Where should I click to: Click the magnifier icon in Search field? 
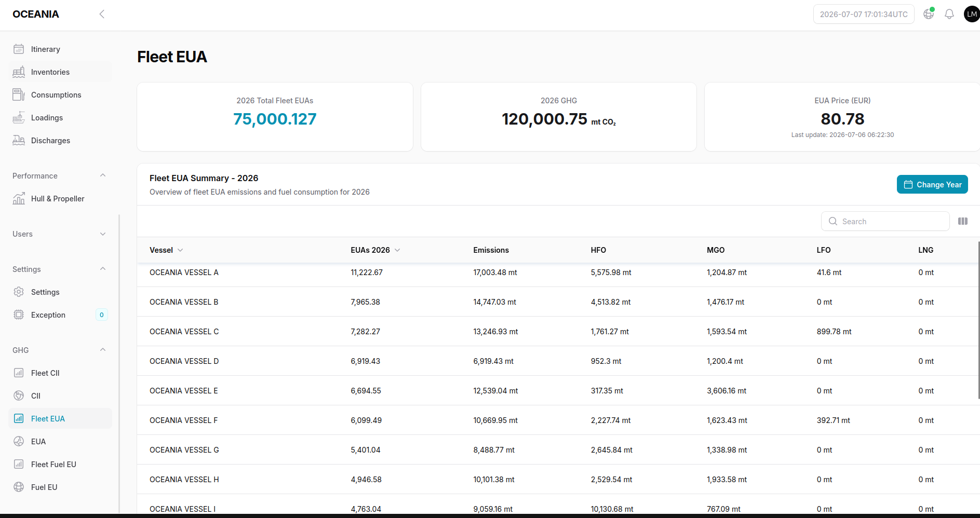click(x=833, y=221)
